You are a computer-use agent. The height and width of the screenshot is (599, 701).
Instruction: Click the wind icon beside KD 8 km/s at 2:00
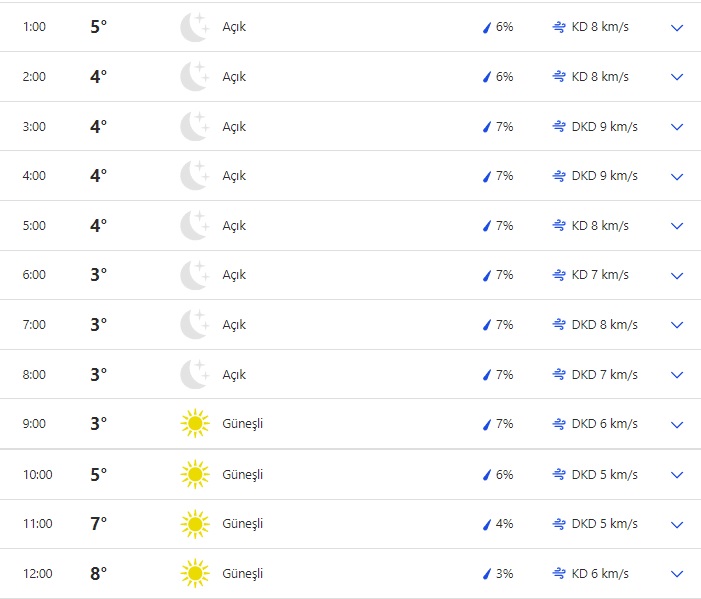(x=559, y=77)
